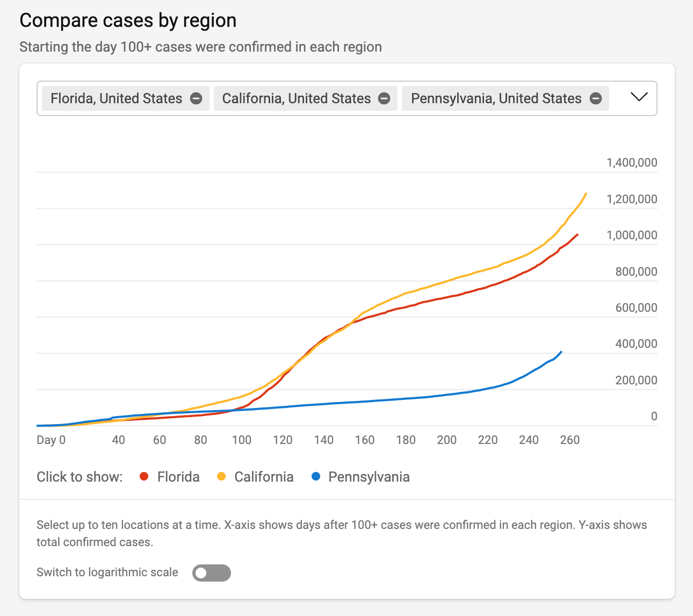Viewport: 693px width, 616px height.
Task: Select the 'California, United States' chip text
Action: pos(297,99)
